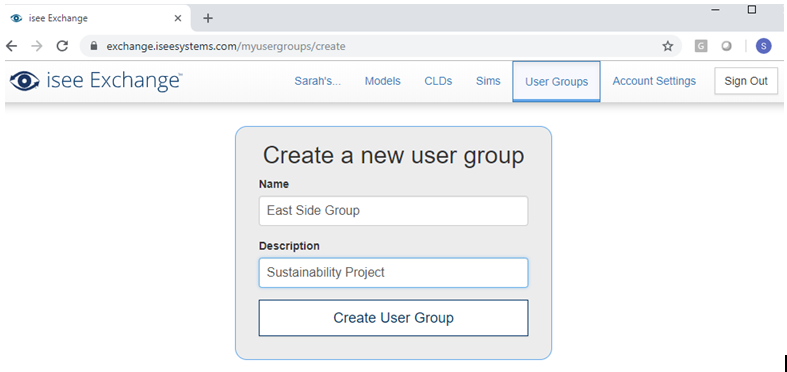The height and width of the screenshot is (372, 787).
Task: Click the browser forward arrow
Action: (37, 46)
